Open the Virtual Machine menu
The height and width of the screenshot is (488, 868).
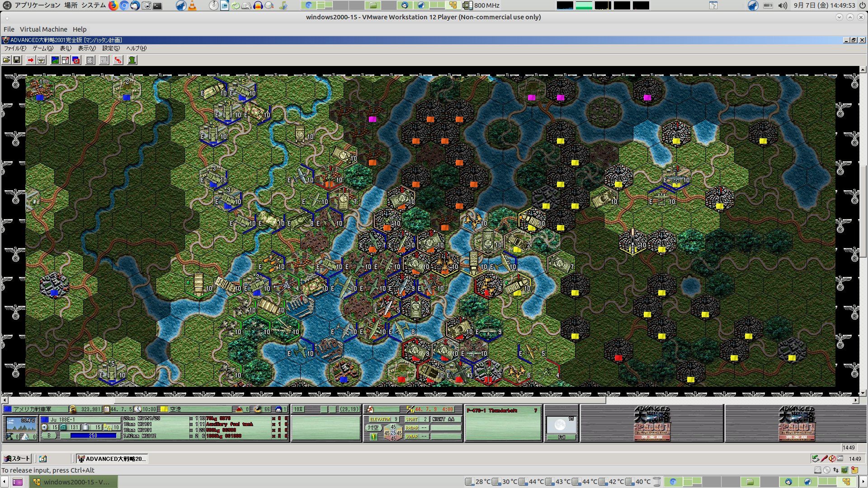coord(43,29)
